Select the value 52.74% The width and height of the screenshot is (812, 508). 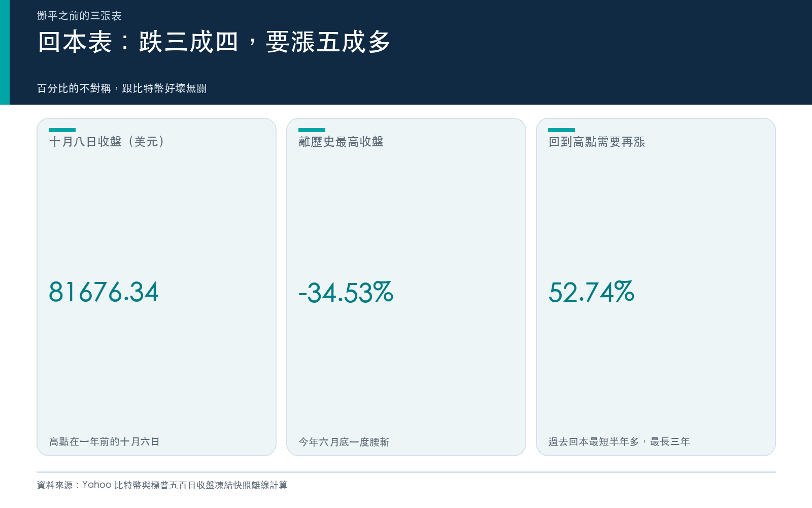[x=591, y=292]
